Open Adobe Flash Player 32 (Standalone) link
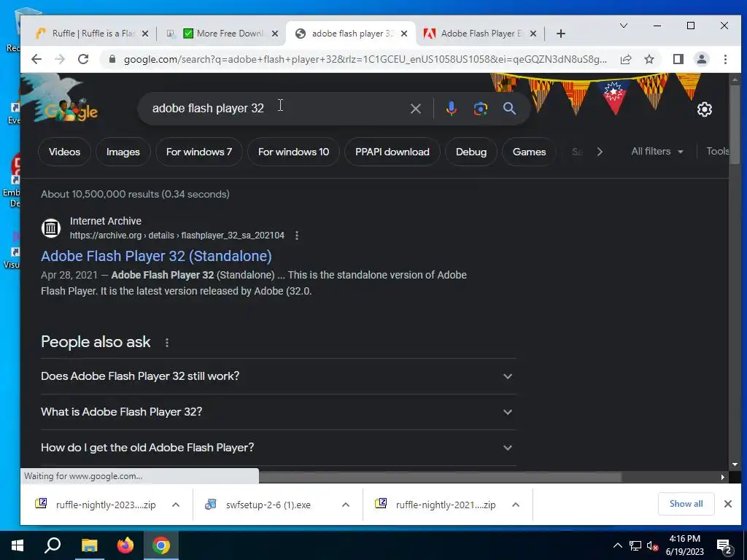The width and height of the screenshot is (747, 560). pyautogui.click(x=156, y=256)
